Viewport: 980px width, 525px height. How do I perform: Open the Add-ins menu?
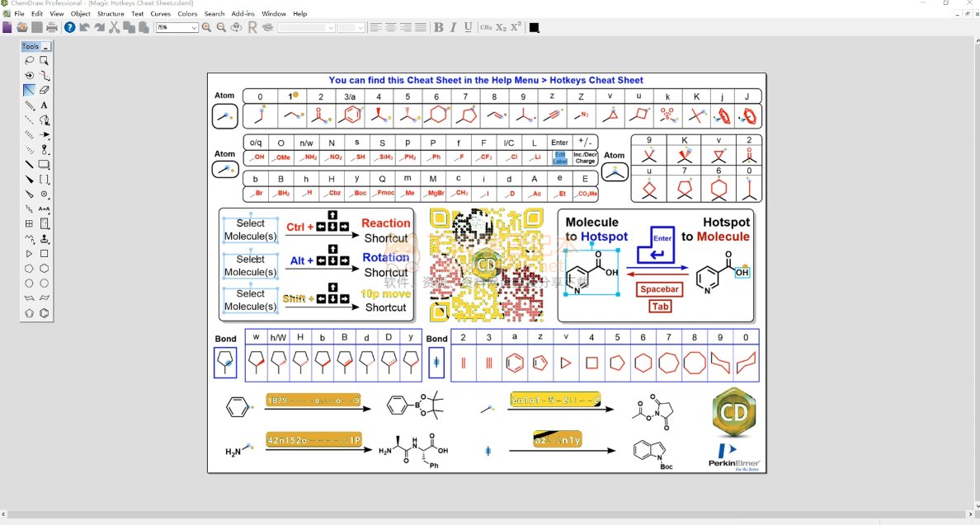click(243, 14)
